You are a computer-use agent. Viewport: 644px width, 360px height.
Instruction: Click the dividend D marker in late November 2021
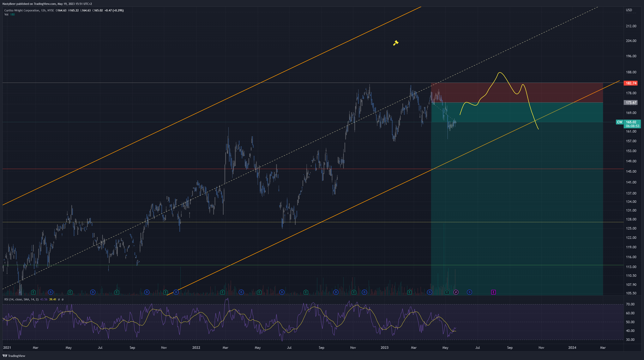point(176,292)
